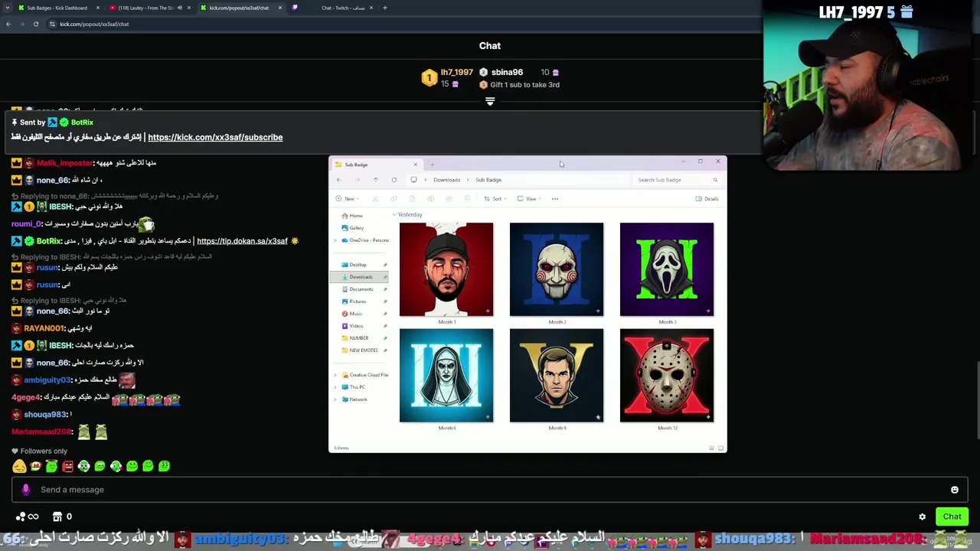Expand This PC tree node
Screen dimensions: 980x551
point(335,387)
